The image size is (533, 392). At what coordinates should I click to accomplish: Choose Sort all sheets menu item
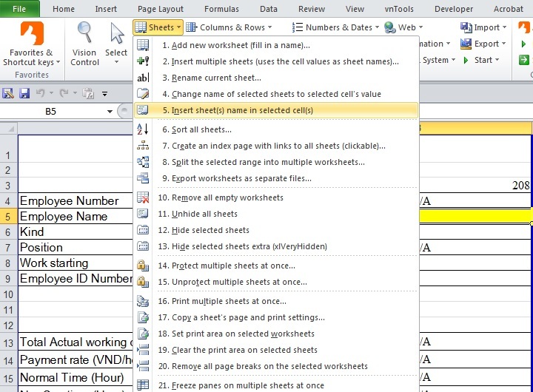276,129
